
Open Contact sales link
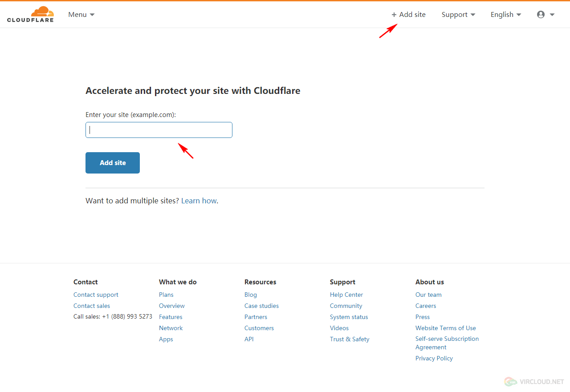click(92, 306)
